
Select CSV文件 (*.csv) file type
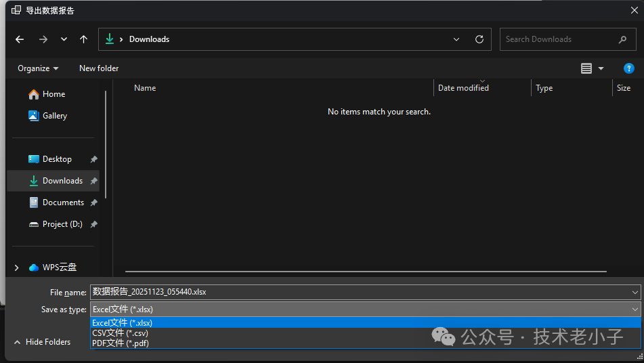coord(121,333)
